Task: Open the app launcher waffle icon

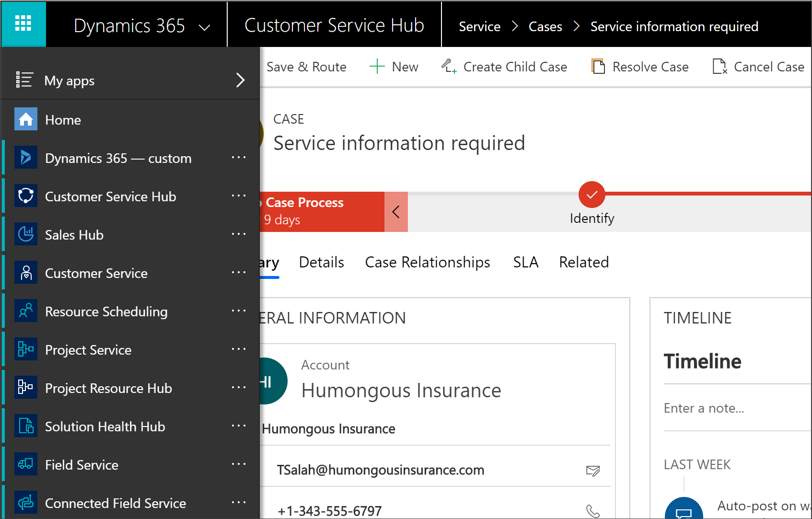Action: tap(23, 23)
